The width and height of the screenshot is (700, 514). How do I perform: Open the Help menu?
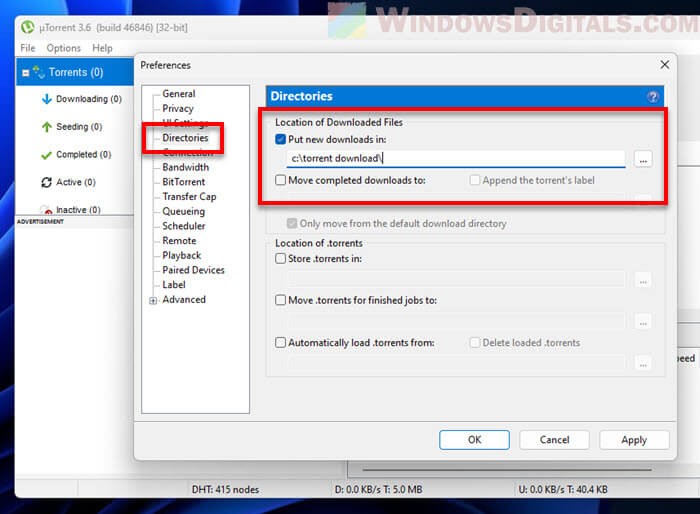(102, 48)
